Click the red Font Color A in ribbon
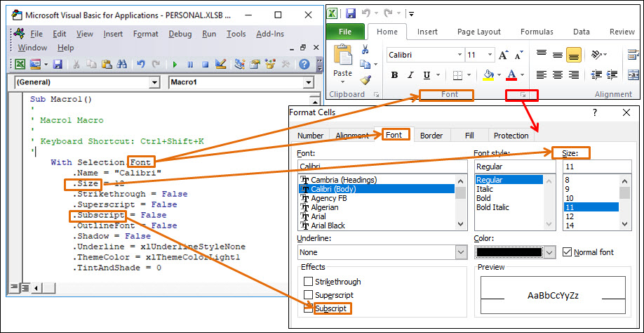 tap(511, 75)
